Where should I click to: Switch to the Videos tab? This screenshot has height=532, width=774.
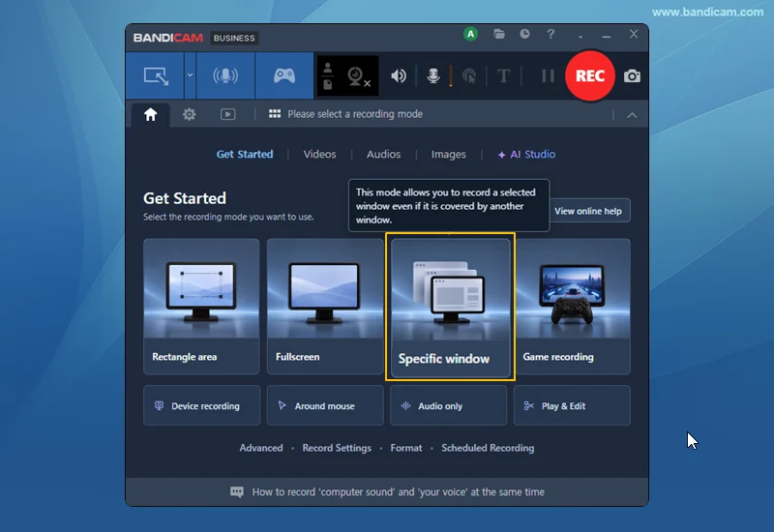coord(319,154)
